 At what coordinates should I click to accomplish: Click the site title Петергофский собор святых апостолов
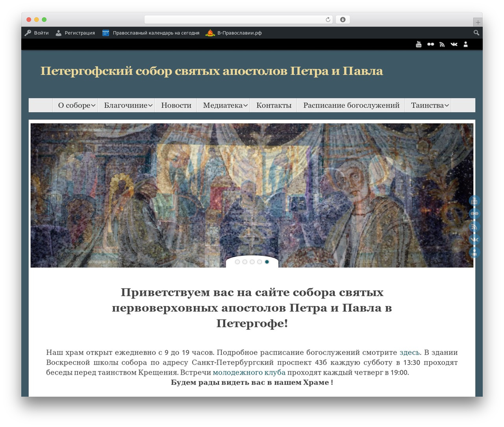click(212, 71)
